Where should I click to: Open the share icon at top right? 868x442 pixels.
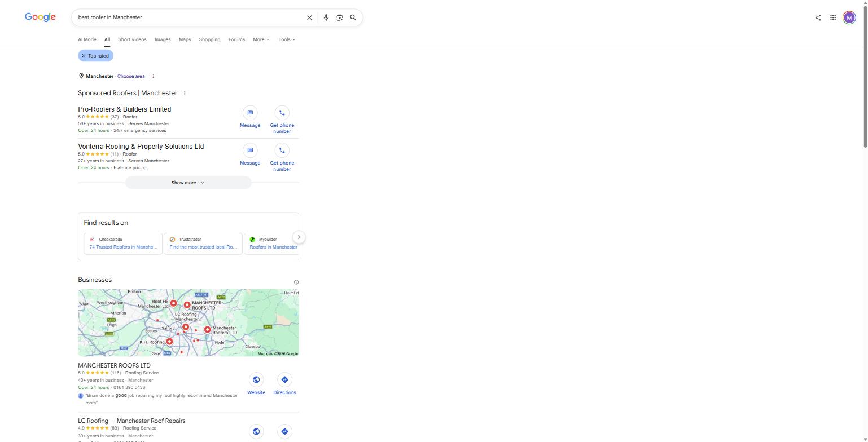[x=818, y=17]
